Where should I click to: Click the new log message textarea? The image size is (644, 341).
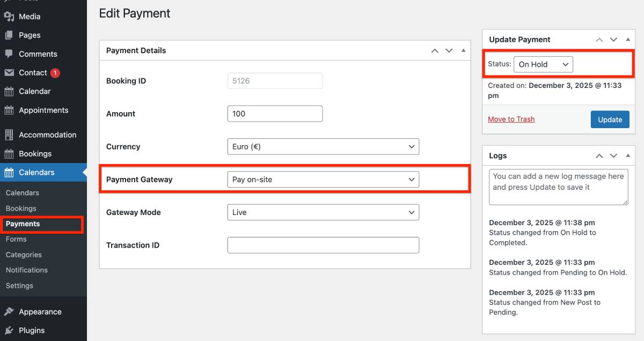[x=558, y=187]
